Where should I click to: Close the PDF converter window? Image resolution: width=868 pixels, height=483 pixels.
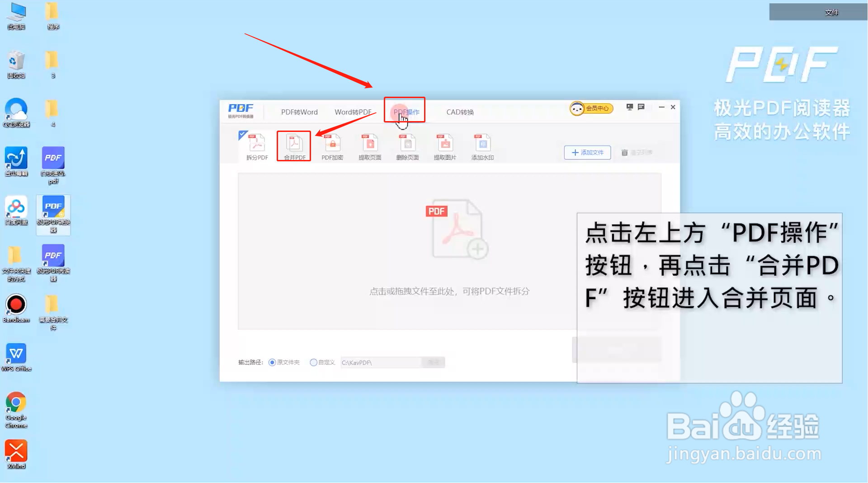pos(673,107)
